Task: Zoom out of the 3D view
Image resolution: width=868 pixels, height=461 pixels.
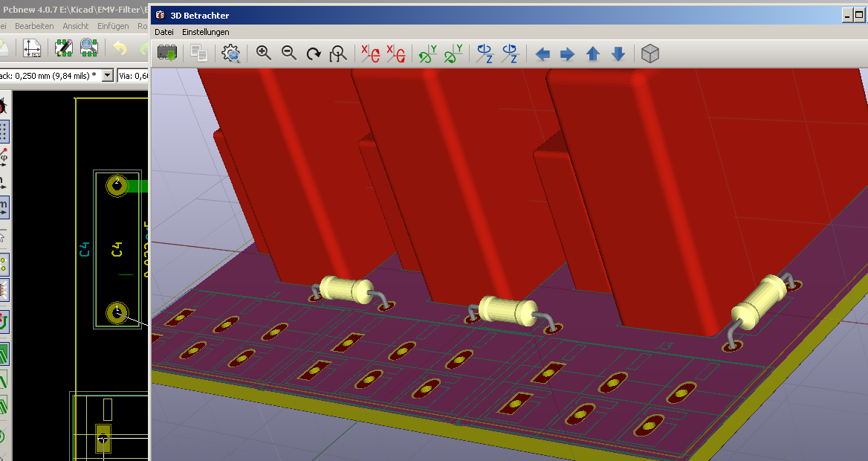Action: coord(289,54)
